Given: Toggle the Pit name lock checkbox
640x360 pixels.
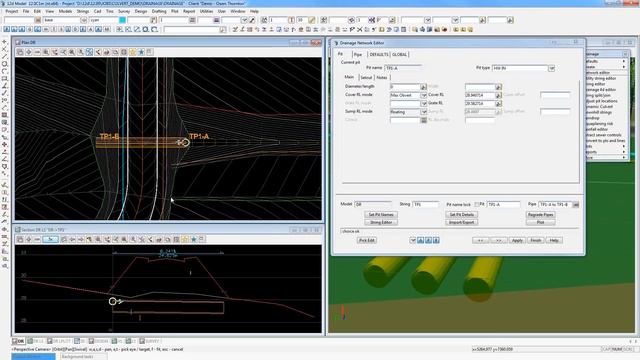Looking at the screenshot, I should [x=477, y=204].
